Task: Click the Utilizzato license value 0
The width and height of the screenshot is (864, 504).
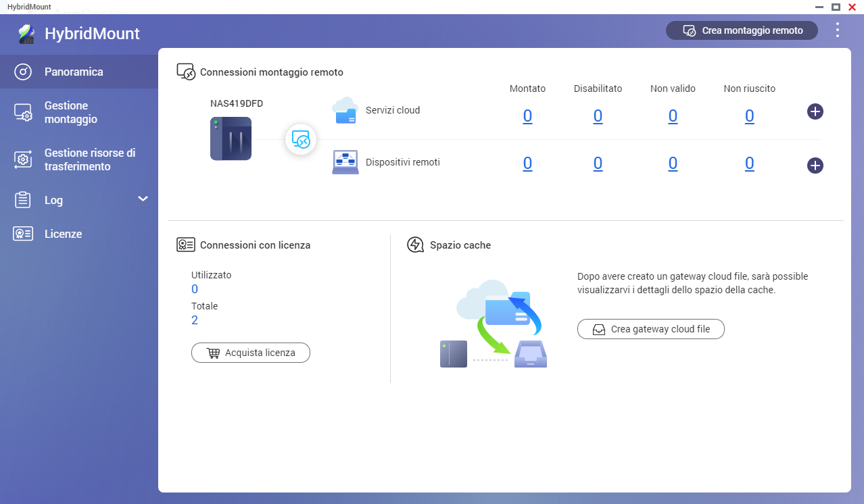Action: [x=195, y=289]
